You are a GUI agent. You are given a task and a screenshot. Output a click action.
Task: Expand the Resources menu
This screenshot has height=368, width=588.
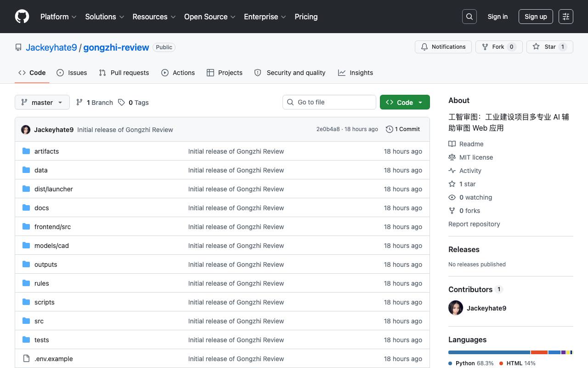point(154,17)
